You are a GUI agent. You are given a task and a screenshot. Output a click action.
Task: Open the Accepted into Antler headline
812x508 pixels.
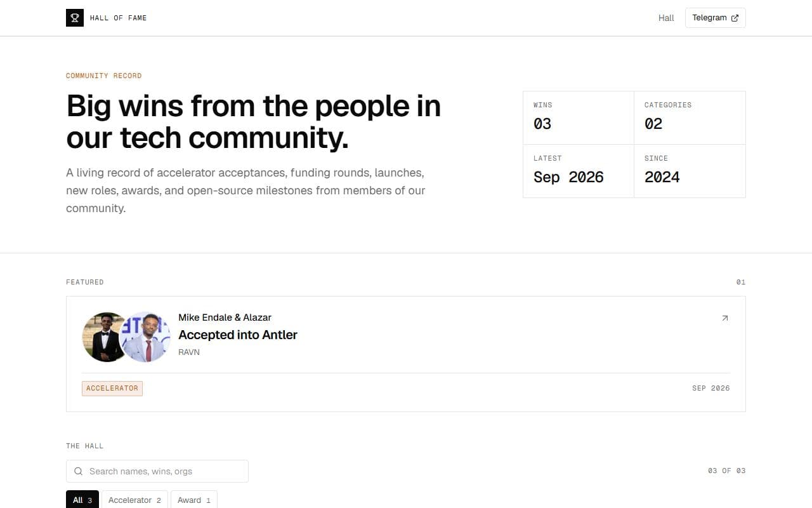click(x=238, y=335)
